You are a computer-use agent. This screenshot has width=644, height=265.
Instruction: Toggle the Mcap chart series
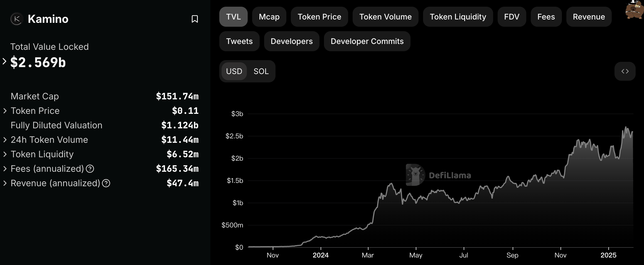tap(269, 17)
